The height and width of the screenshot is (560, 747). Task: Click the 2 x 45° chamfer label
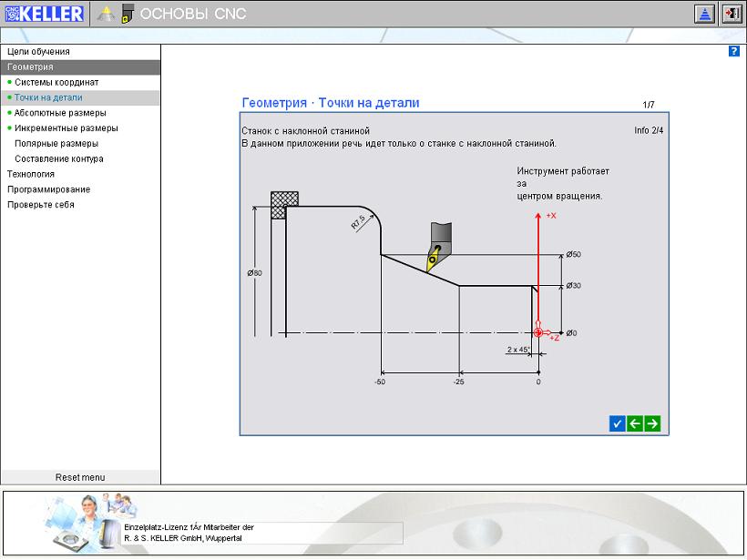pos(517,350)
